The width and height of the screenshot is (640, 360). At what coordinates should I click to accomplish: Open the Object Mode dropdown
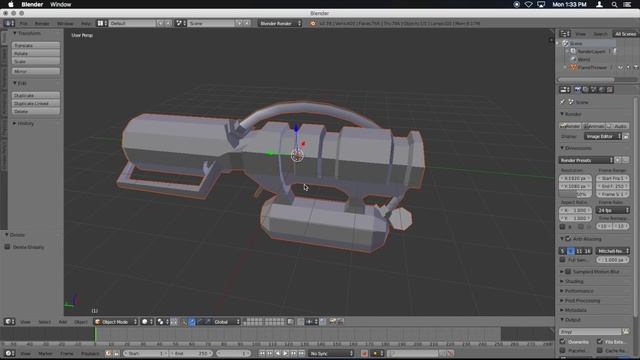pyautogui.click(x=116, y=322)
